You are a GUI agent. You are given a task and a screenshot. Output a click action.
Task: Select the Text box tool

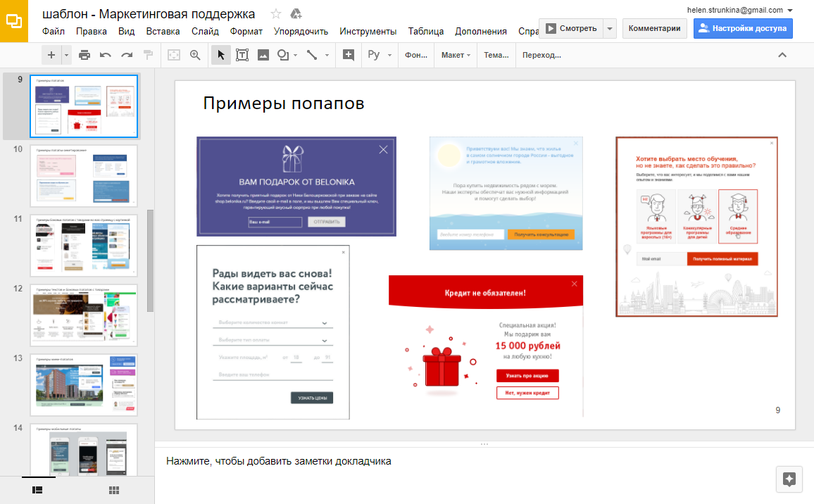pos(242,54)
